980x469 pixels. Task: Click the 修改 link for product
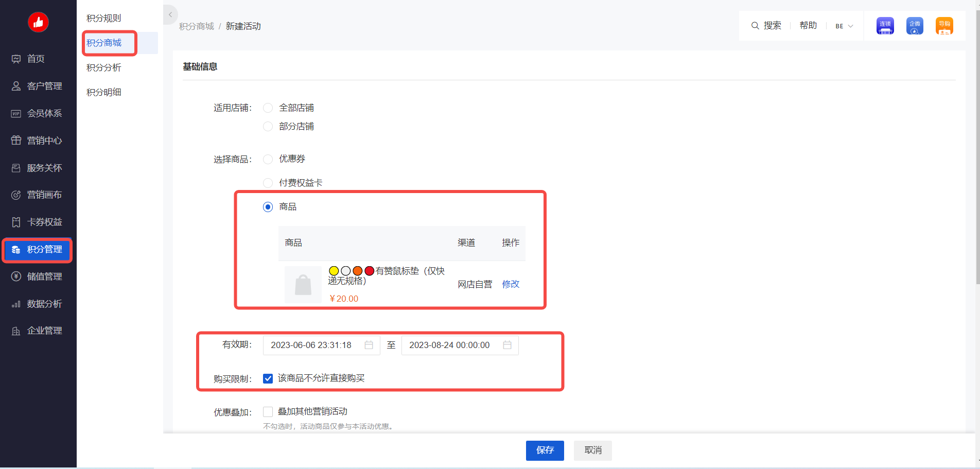coord(511,284)
